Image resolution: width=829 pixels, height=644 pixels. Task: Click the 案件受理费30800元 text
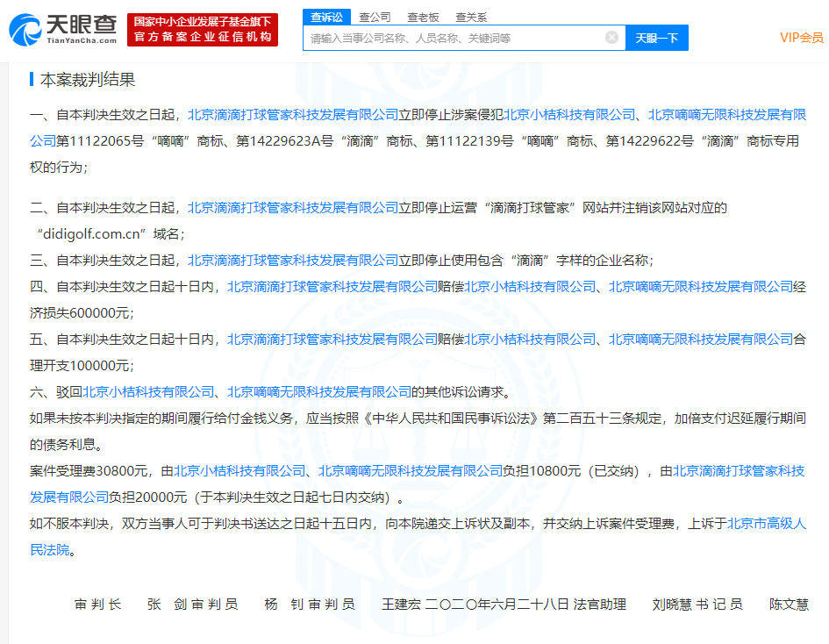click(x=89, y=470)
